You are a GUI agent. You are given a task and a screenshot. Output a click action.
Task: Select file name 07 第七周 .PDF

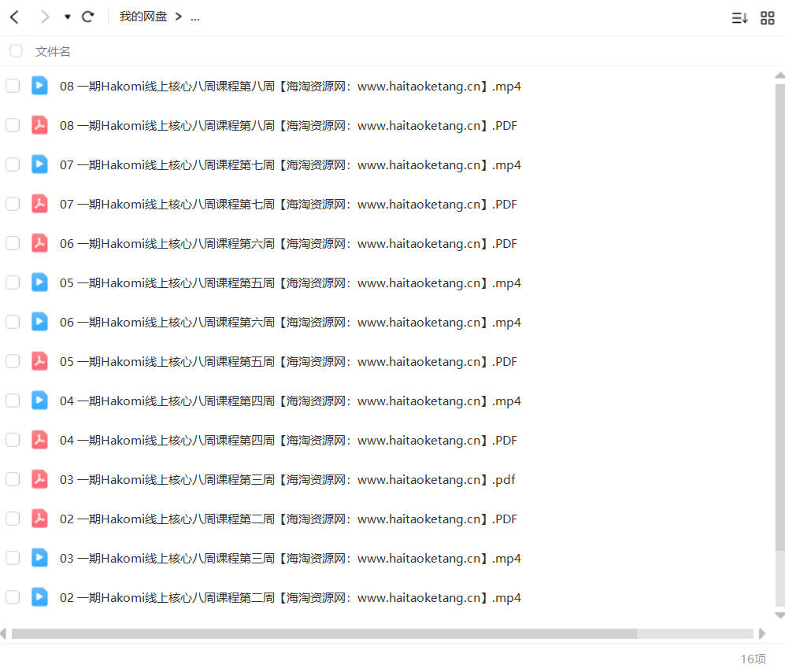288,204
